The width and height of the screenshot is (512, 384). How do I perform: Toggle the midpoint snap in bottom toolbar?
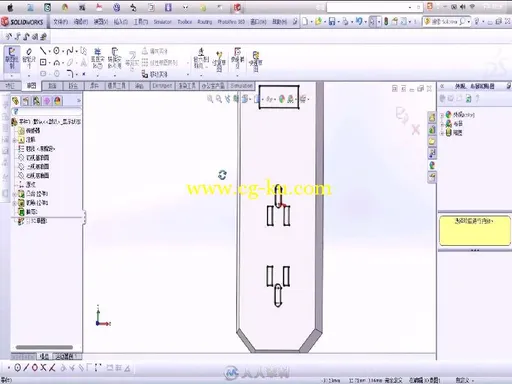click(x=26, y=368)
